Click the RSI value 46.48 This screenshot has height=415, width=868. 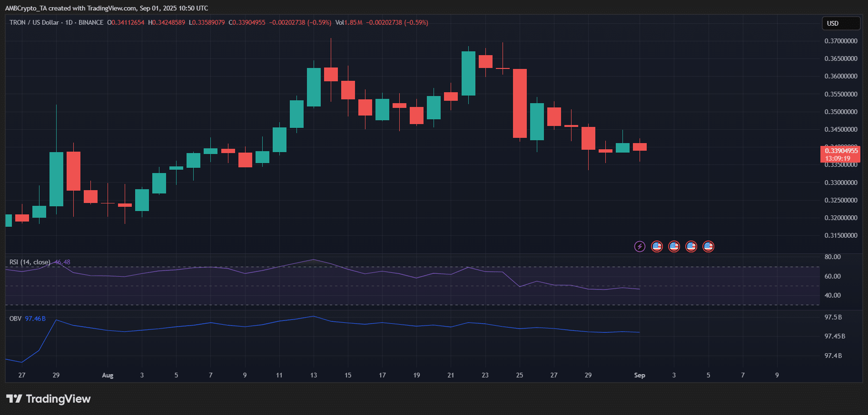(x=62, y=262)
